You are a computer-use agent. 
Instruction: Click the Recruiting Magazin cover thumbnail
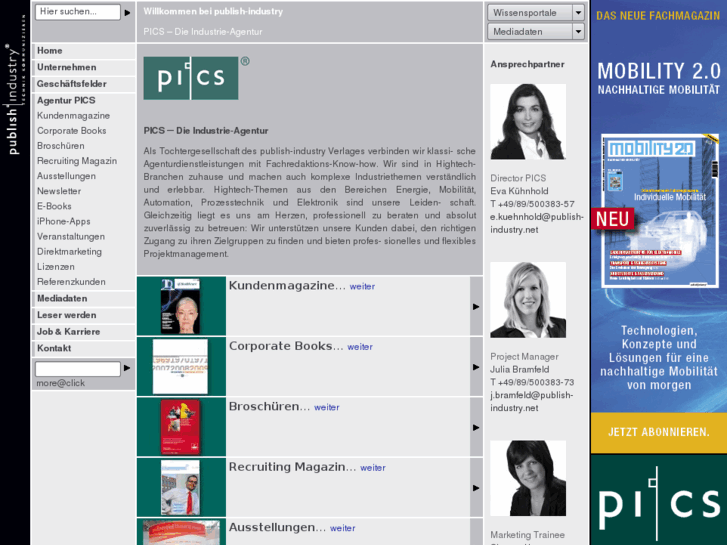180,487
